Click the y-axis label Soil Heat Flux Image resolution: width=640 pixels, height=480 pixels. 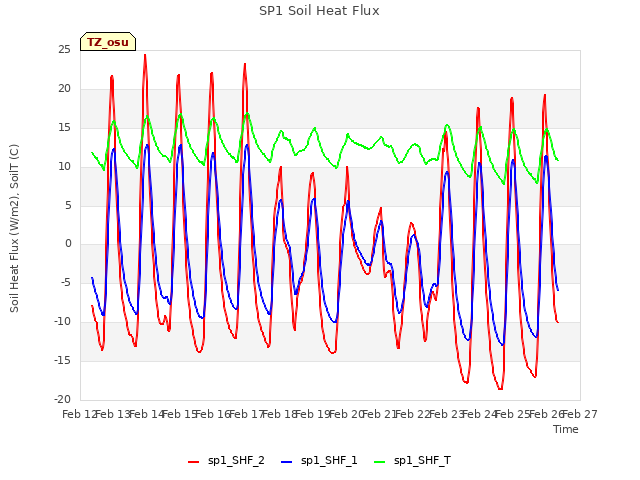point(14,228)
